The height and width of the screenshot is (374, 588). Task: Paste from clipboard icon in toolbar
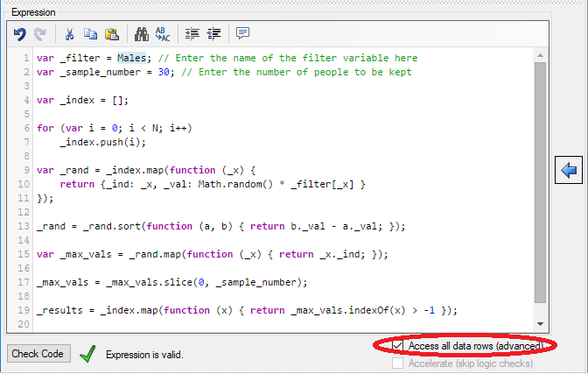tap(111, 34)
